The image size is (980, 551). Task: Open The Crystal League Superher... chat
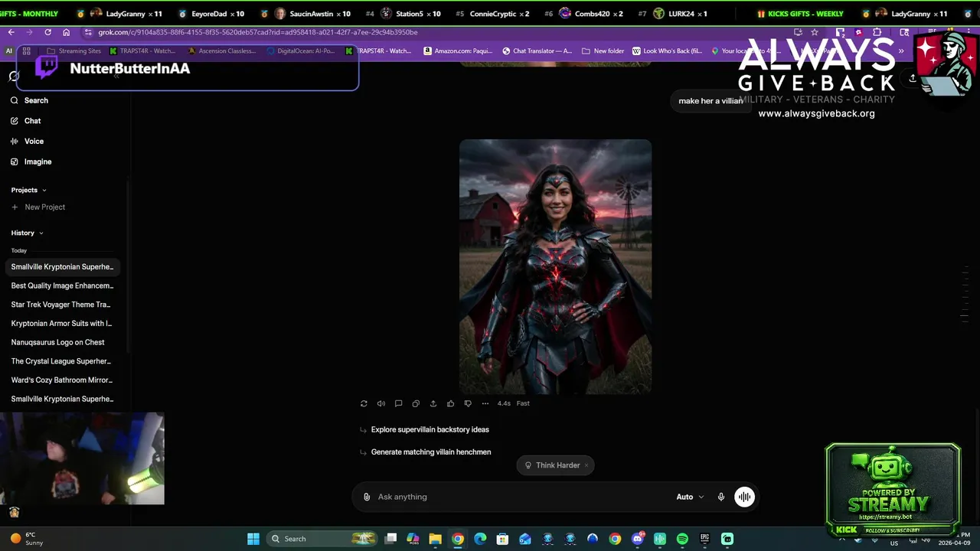tap(62, 361)
